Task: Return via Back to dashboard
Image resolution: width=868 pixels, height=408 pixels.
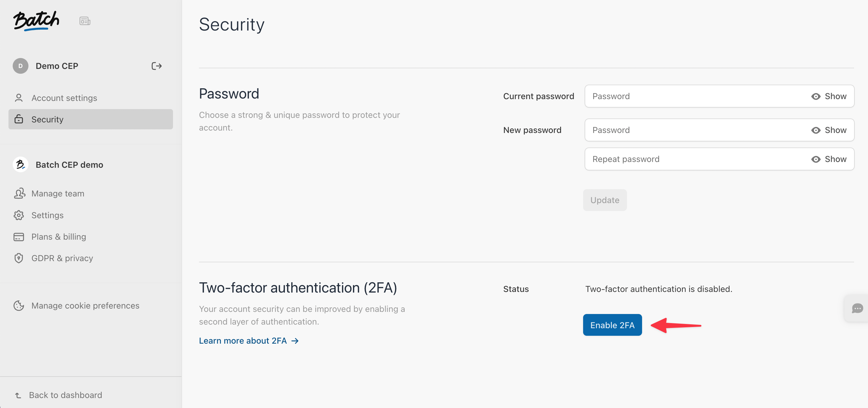Action: coord(65,395)
